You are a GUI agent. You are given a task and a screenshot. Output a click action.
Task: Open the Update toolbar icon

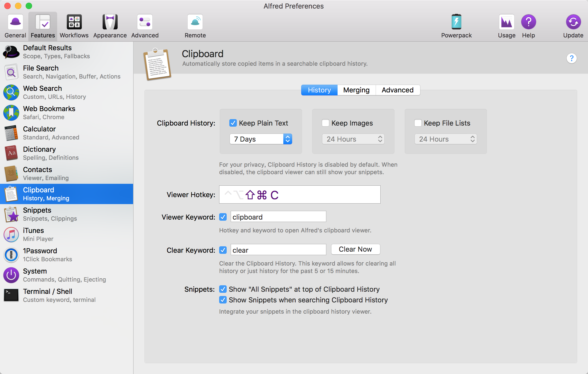pyautogui.click(x=573, y=22)
